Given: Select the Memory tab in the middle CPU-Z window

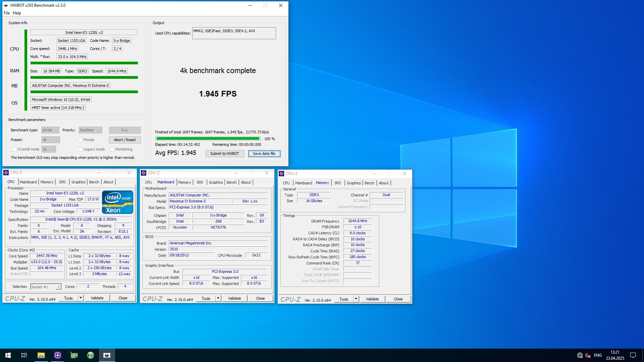Looking at the screenshot, I should click(x=184, y=182).
